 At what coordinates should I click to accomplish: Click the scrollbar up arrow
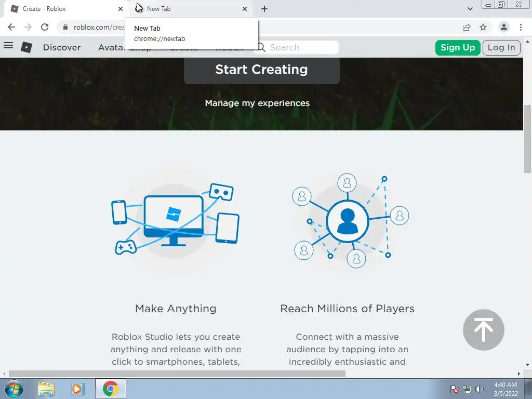tap(528, 42)
